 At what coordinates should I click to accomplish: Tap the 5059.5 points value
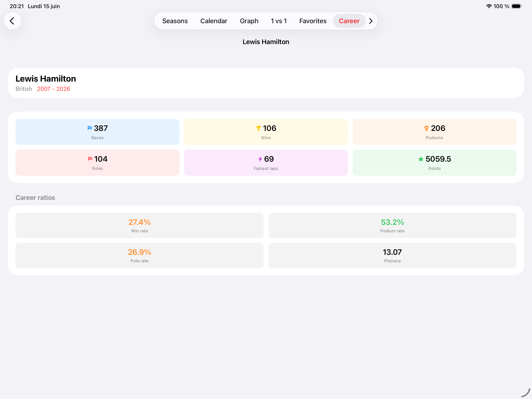click(438, 159)
